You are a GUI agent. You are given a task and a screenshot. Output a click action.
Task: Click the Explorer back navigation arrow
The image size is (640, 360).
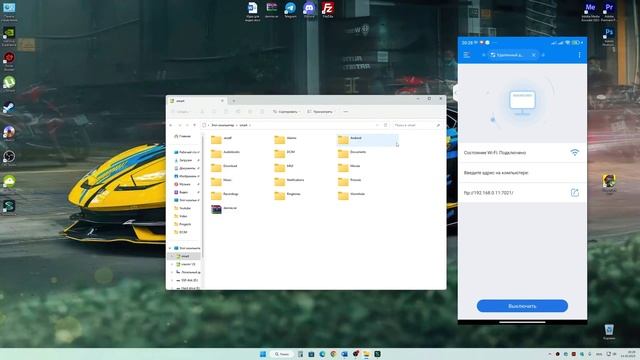pyautogui.click(x=171, y=125)
